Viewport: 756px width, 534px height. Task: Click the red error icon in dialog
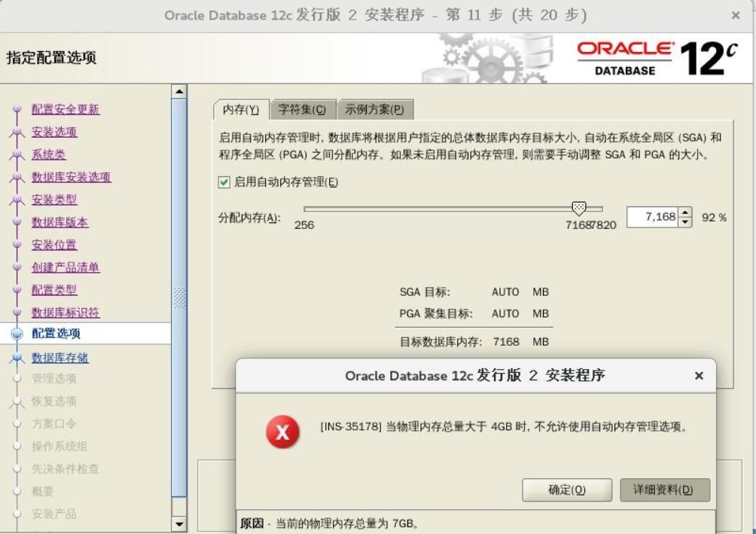(x=282, y=432)
